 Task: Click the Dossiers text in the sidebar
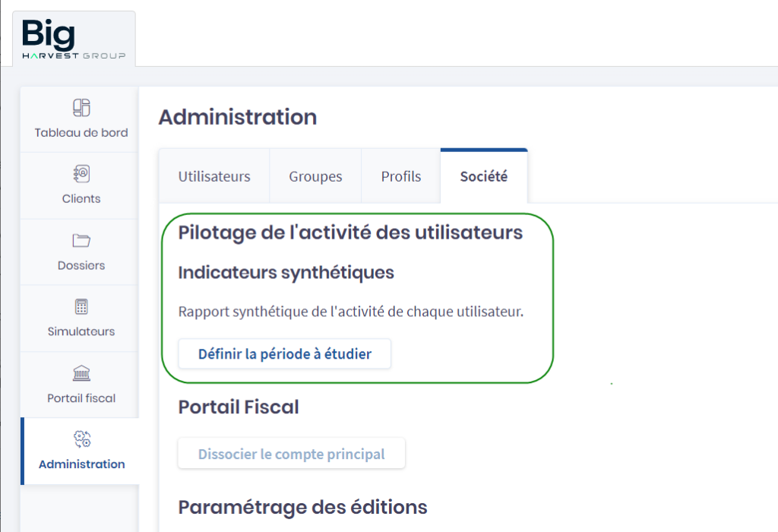[x=81, y=265]
